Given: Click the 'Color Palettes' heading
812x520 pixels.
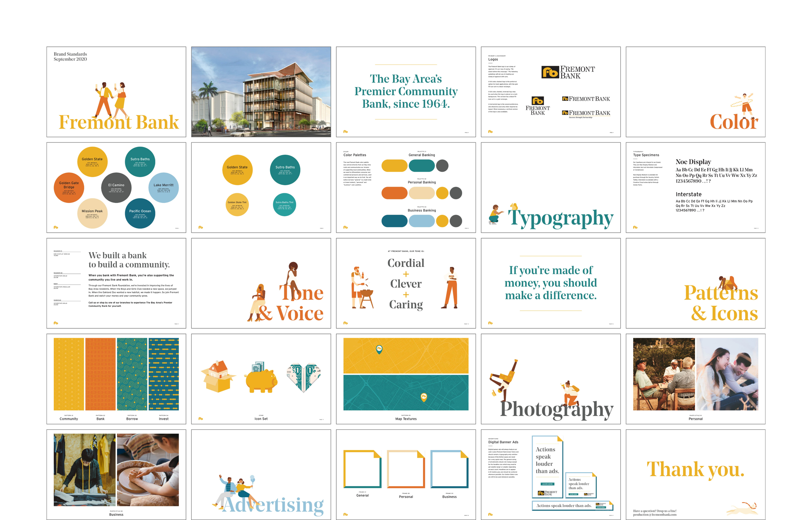Looking at the screenshot, I should pyautogui.click(x=355, y=155).
